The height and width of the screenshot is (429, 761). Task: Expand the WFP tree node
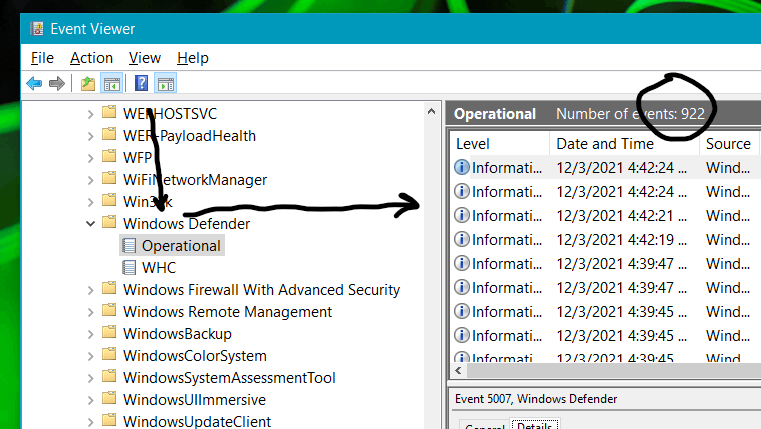coord(90,158)
